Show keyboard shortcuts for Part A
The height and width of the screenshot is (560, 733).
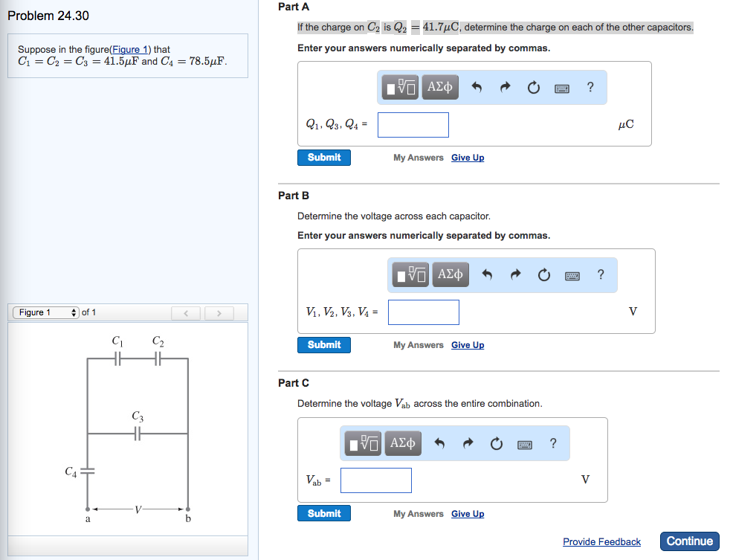562,88
